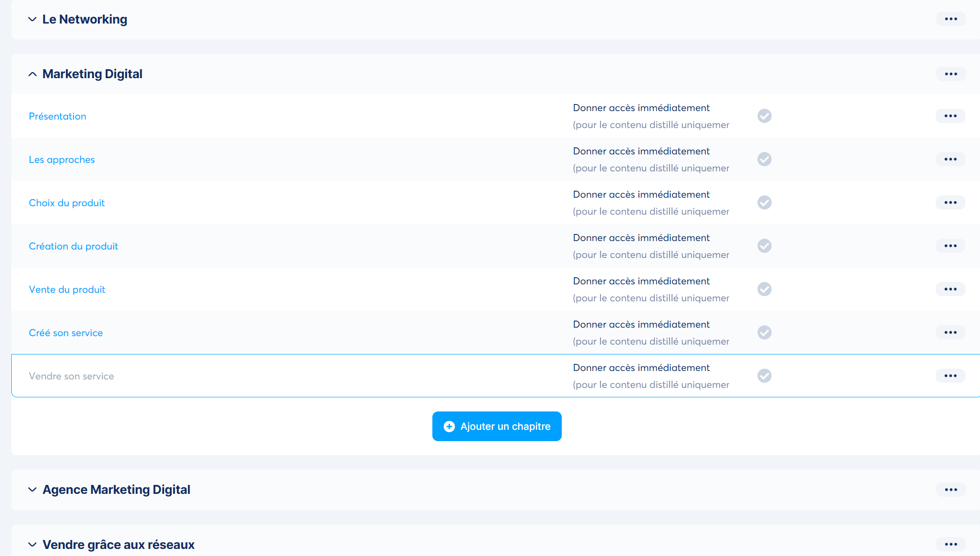Expand the Agence Marketing Digital section
Screen dimensions: 980x556
[x=32, y=490]
